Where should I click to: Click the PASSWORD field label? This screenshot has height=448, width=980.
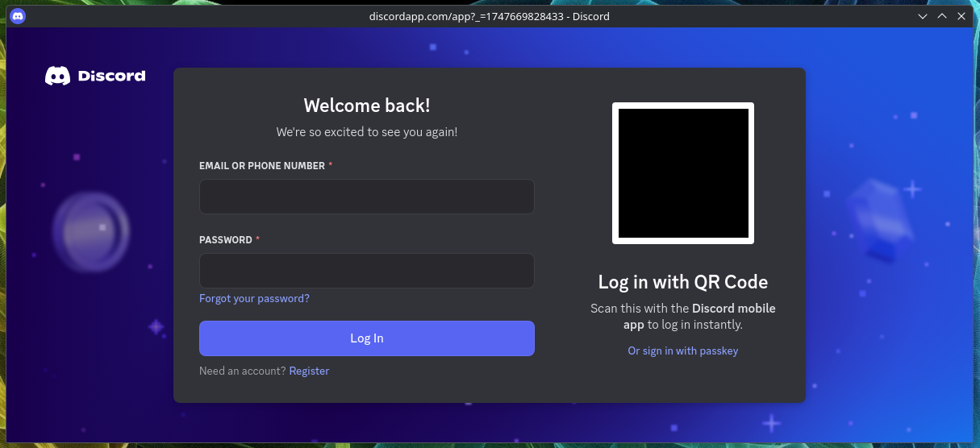(225, 240)
